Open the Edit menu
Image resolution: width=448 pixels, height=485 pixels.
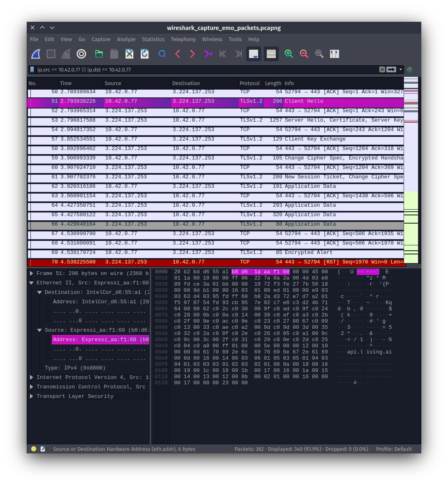[x=49, y=39]
